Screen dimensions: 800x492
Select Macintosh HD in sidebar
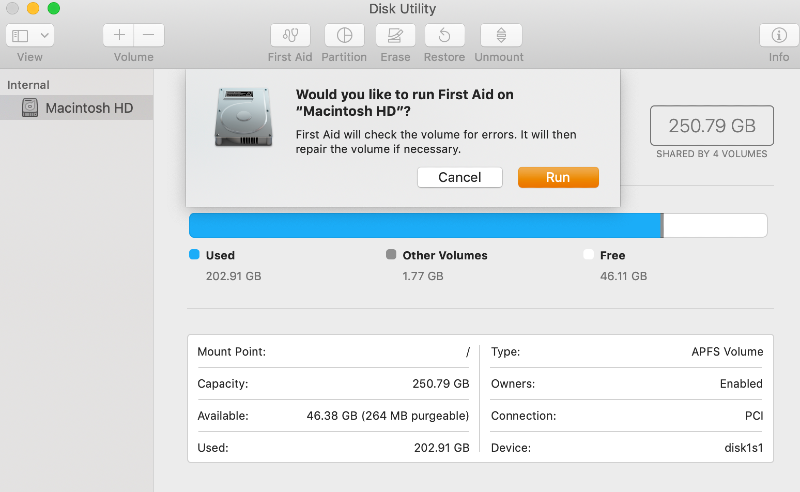tap(77, 108)
